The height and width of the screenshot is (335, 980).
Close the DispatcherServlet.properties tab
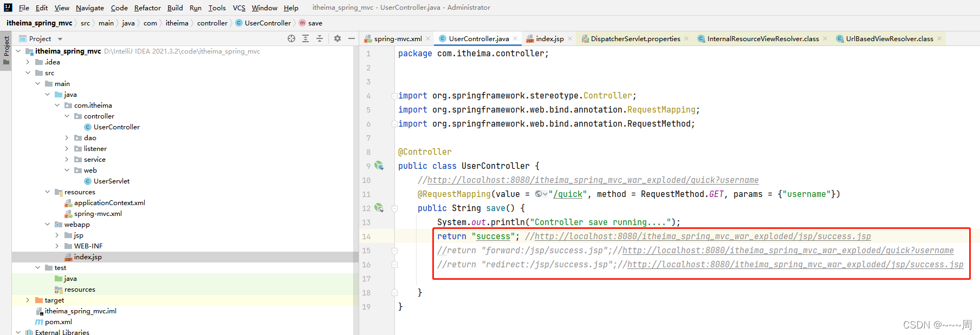(686, 38)
